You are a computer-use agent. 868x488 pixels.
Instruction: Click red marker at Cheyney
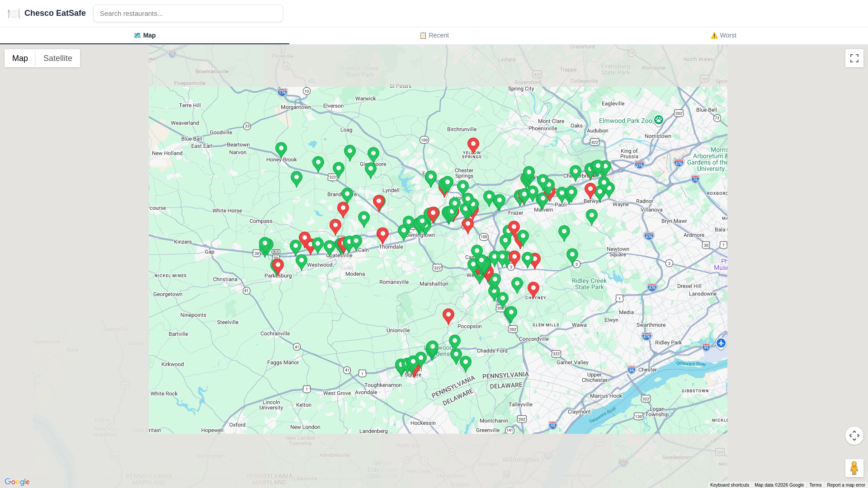(533, 288)
